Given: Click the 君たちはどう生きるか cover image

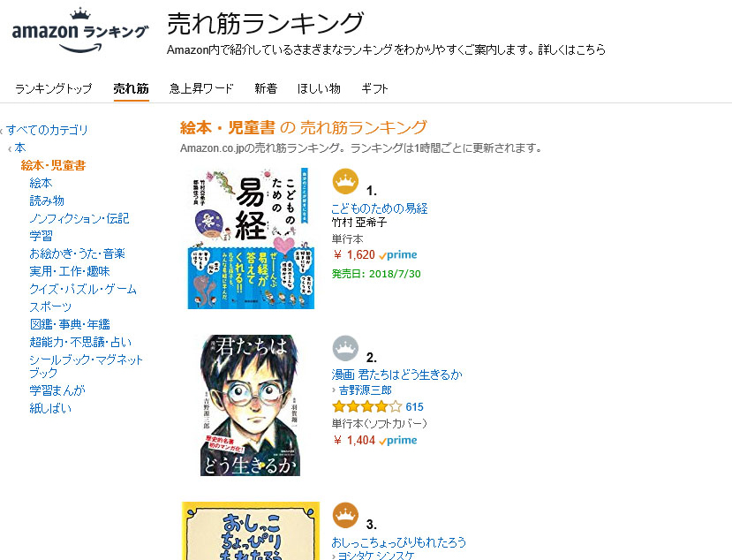Looking at the screenshot, I should (x=250, y=405).
